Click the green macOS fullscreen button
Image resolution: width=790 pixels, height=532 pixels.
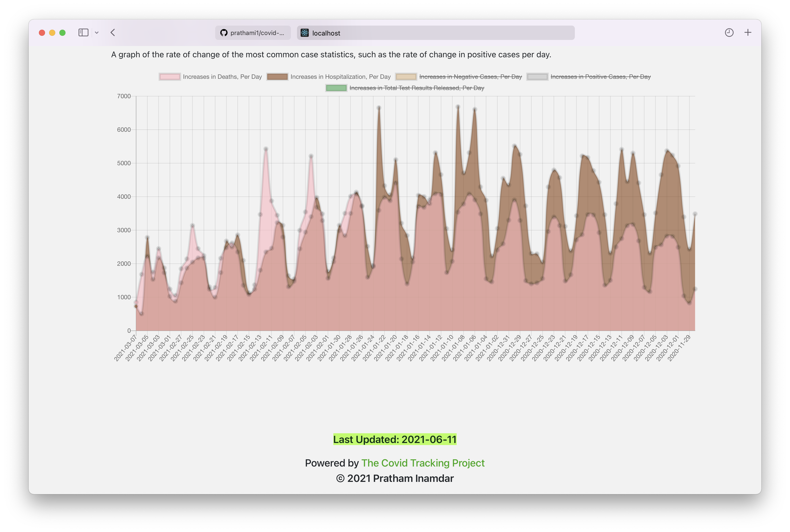click(62, 32)
